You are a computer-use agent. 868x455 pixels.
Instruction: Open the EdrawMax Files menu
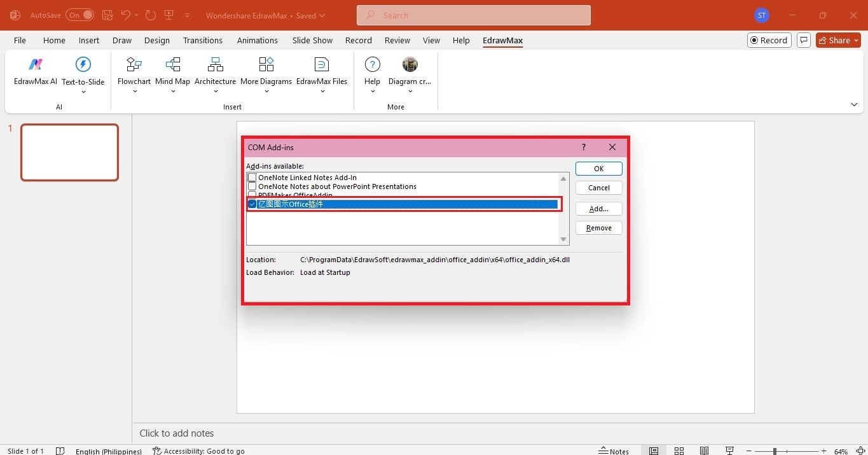click(x=322, y=75)
